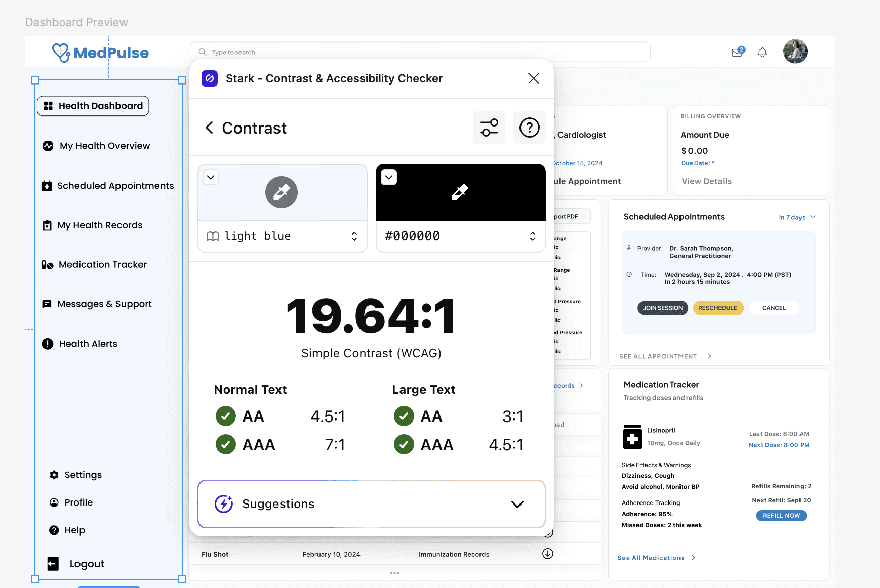Click the Scheduled Appointments calendar icon
This screenshot has width=880, height=588.
pyautogui.click(x=47, y=186)
